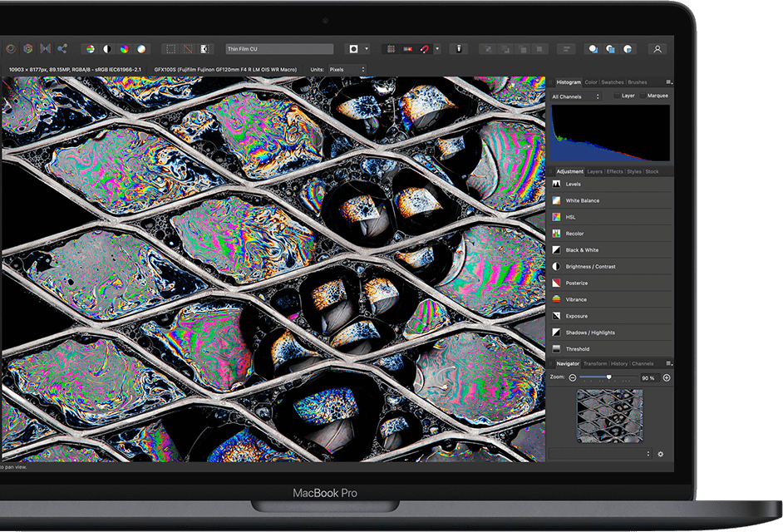Click the Auto White Balance circle icon
The height and width of the screenshot is (532, 783).
pos(141,49)
